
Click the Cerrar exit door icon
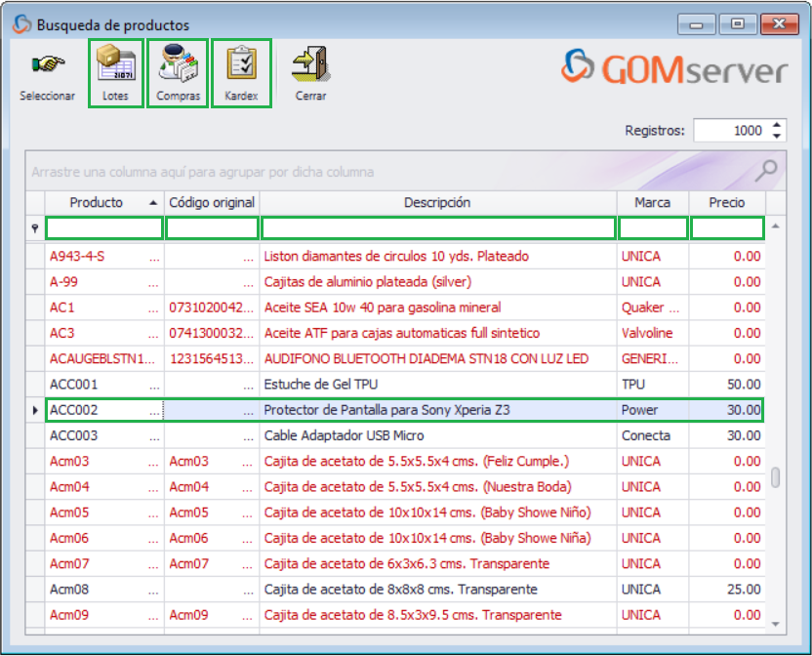coord(309,64)
